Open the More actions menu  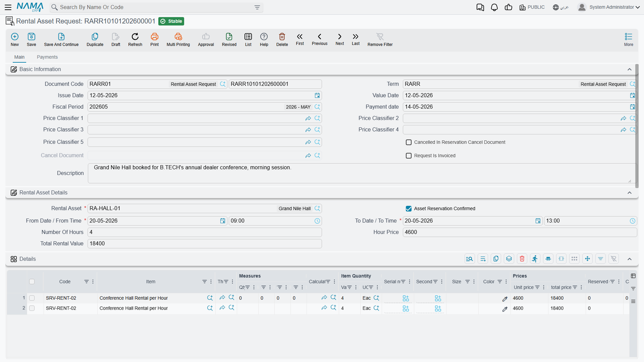click(629, 40)
